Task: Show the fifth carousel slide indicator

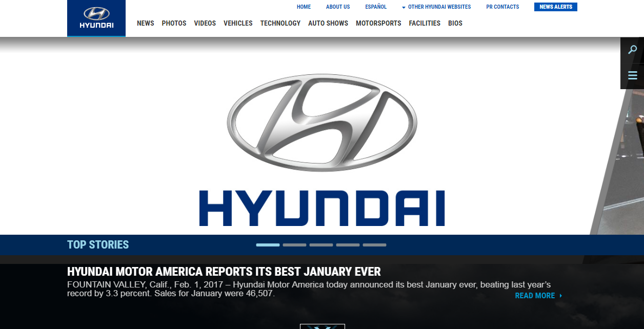Action: pyautogui.click(x=374, y=245)
